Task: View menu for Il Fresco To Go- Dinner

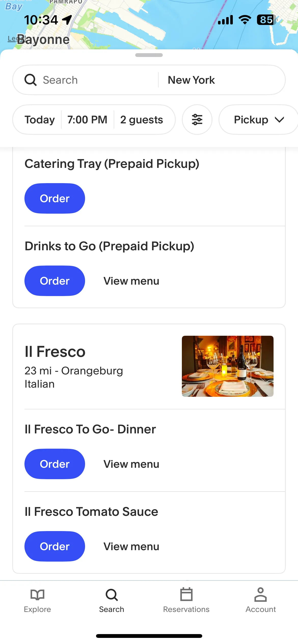Action: pyautogui.click(x=131, y=464)
